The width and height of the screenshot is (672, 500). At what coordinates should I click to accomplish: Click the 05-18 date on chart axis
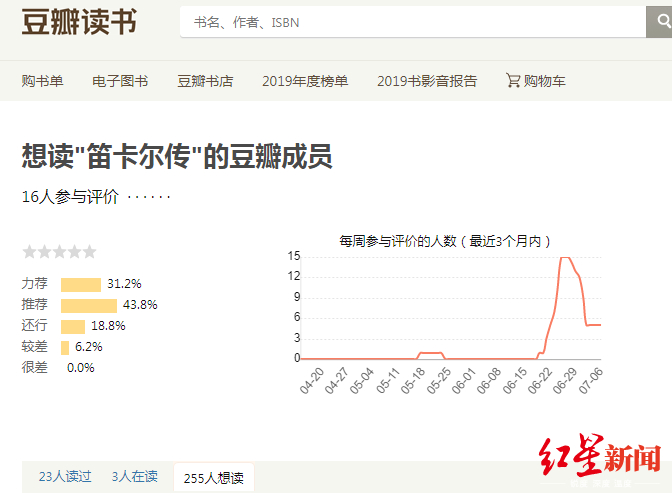tap(414, 380)
